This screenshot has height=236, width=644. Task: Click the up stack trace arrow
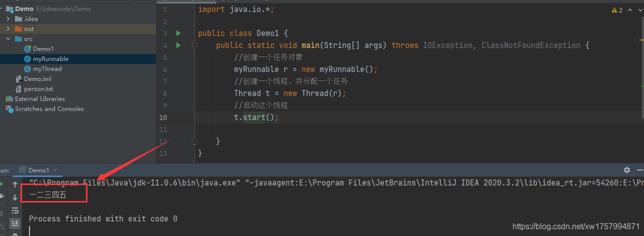(15, 184)
